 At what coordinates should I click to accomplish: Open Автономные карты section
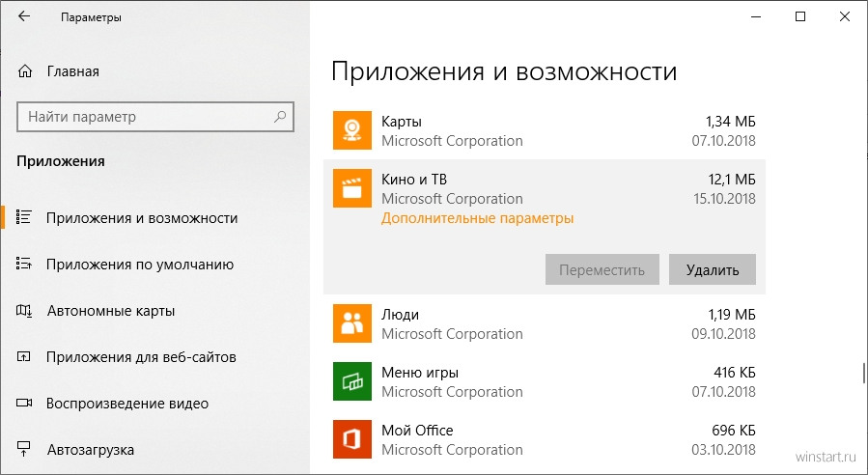point(111,311)
